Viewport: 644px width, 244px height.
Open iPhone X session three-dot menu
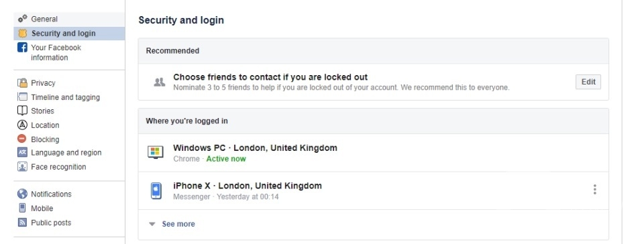tap(594, 190)
